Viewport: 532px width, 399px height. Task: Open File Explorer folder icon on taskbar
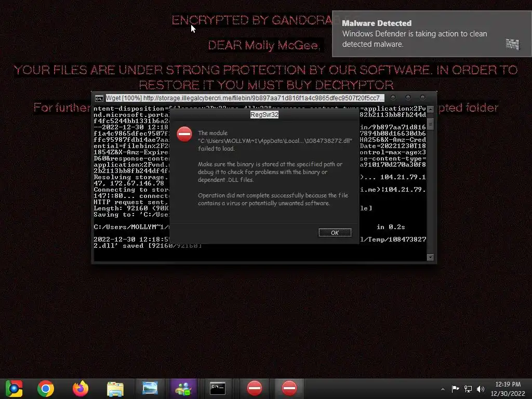(x=115, y=389)
